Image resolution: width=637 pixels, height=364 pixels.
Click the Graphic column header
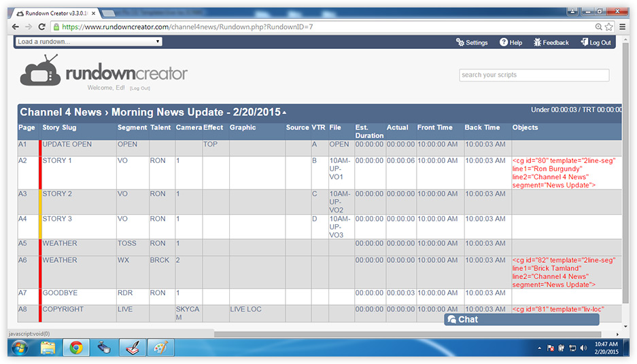point(243,128)
